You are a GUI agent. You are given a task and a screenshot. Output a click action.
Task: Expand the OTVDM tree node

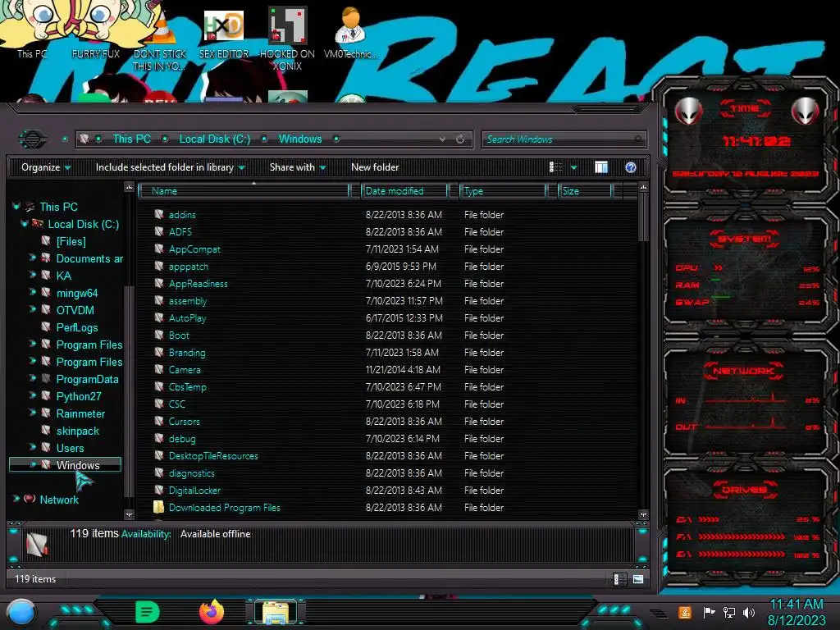pyautogui.click(x=32, y=309)
